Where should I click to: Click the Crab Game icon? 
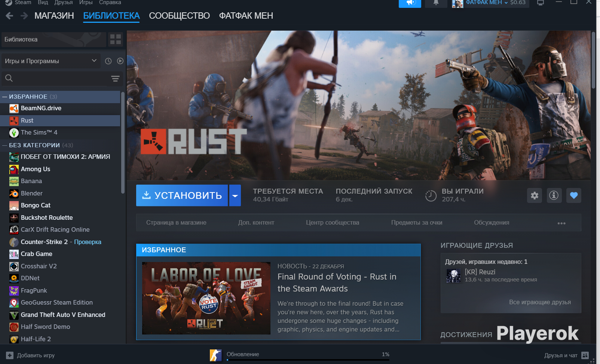[x=14, y=254]
